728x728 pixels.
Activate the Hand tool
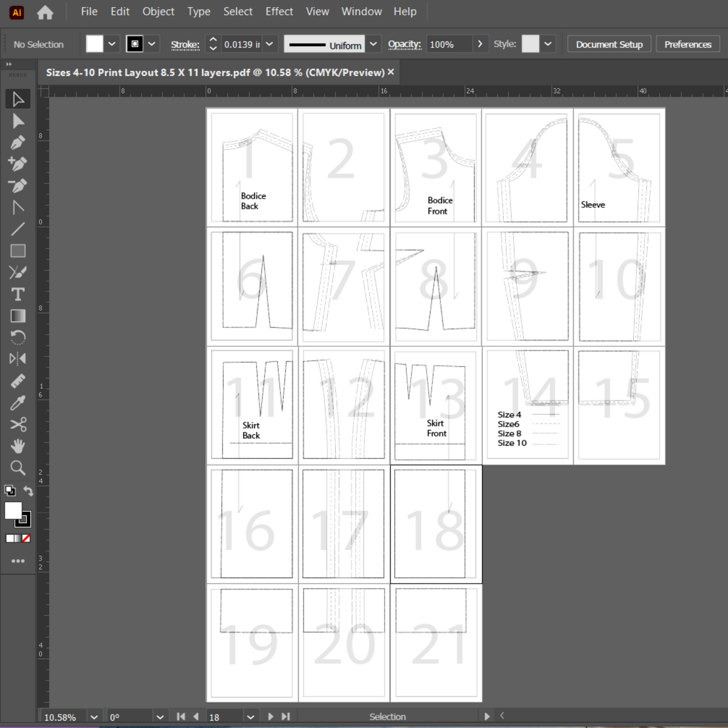point(18,446)
